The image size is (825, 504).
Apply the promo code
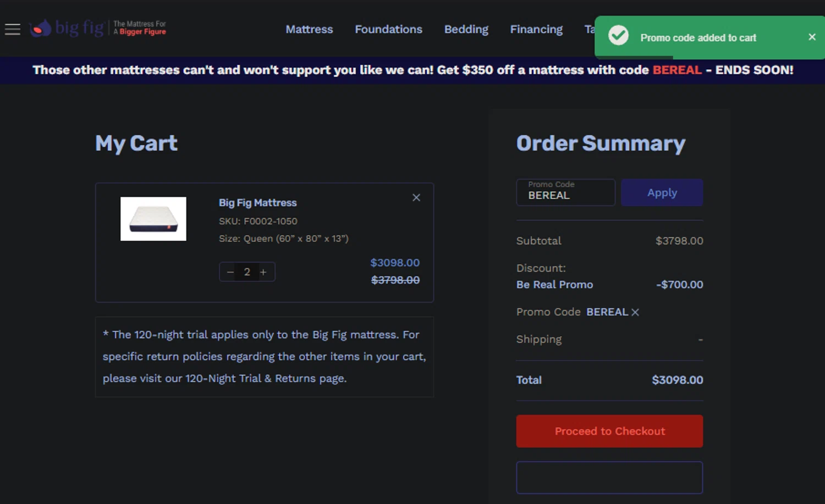click(662, 192)
